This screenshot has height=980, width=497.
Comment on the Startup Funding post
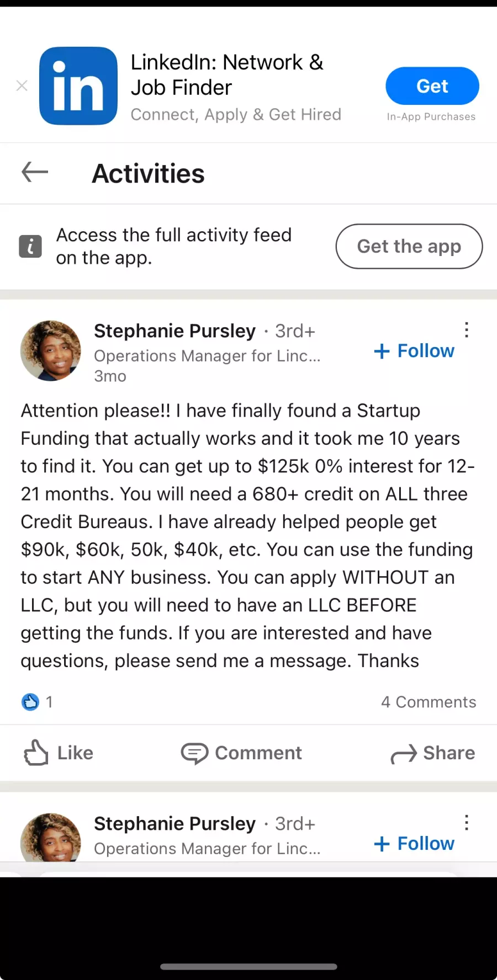tap(242, 753)
